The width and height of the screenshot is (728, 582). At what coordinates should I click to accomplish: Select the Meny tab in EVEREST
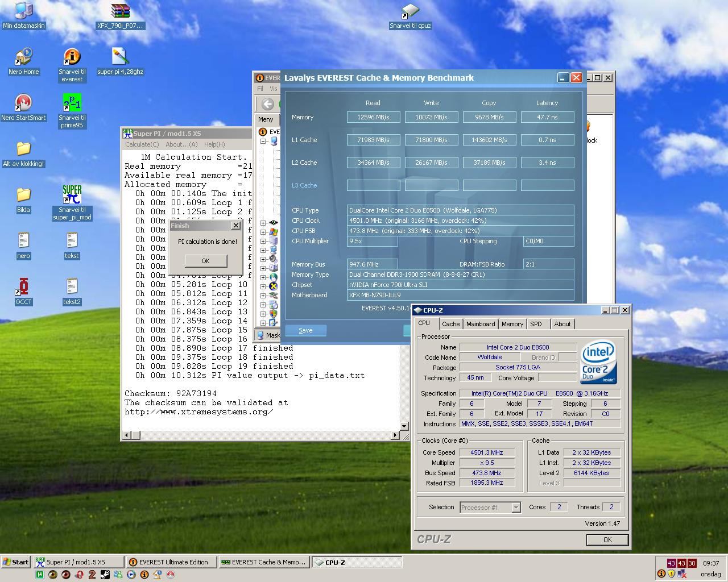(x=266, y=119)
